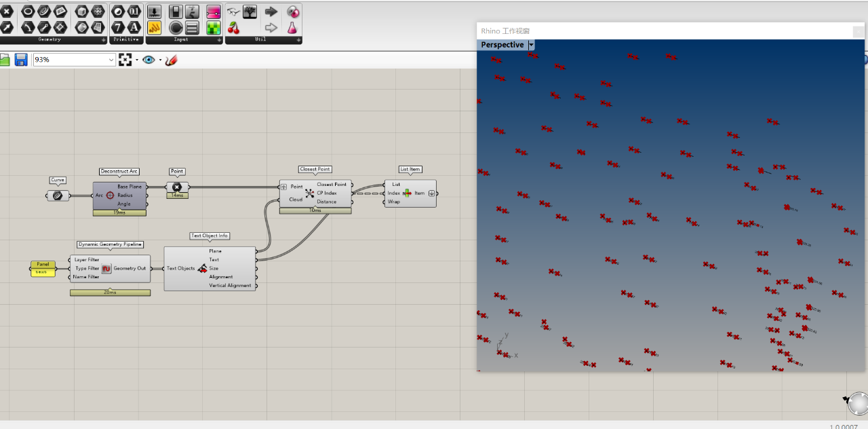This screenshot has width=868, height=429.
Task: Choose the Integer parameter '7' icon
Action: (x=118, y=27)
